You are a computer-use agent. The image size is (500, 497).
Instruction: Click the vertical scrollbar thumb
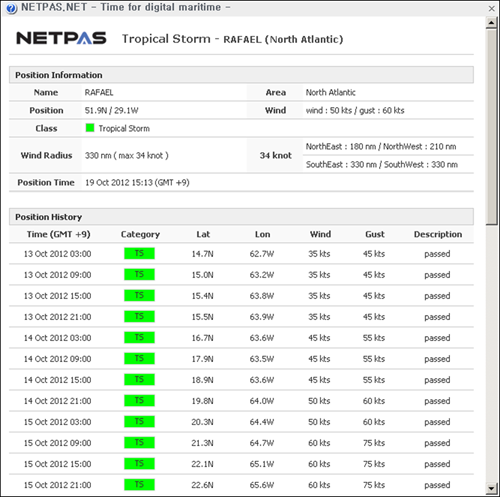(x=491, y=127)
